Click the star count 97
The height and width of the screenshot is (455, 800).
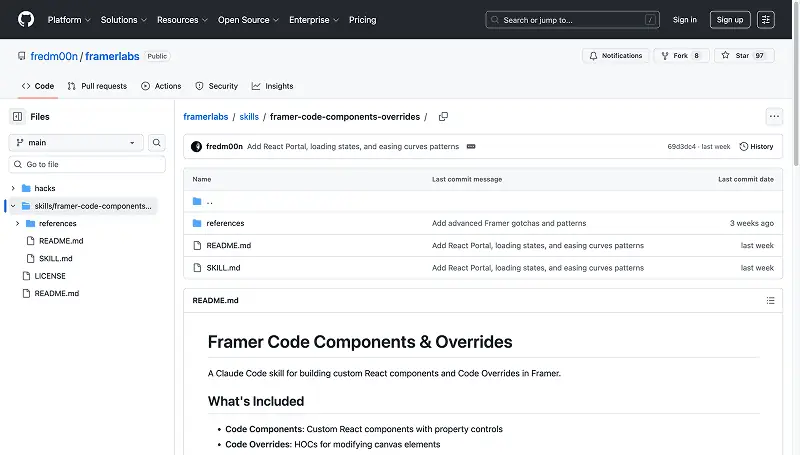click(x=759, y=56)
